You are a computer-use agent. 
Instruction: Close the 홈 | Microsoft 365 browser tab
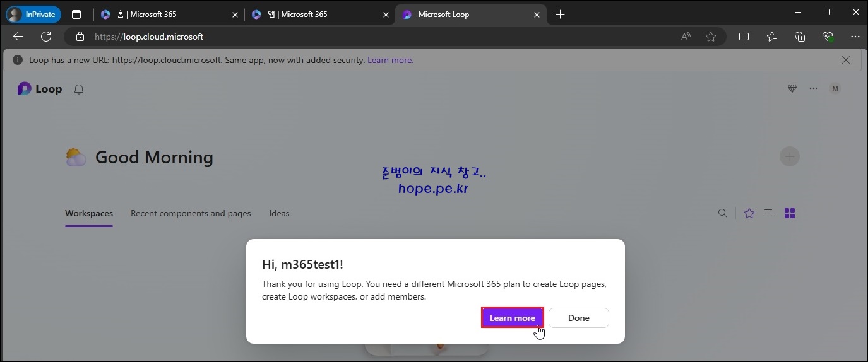click(x=235, y=15)
